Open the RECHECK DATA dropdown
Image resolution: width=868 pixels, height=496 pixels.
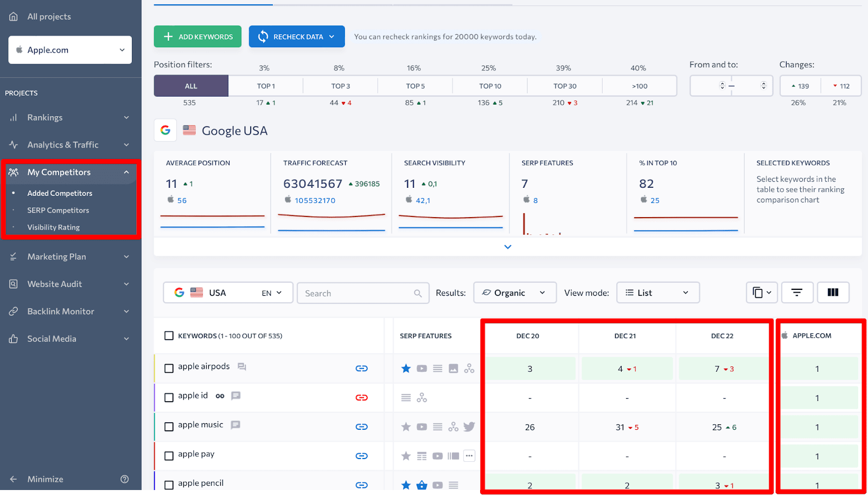297,36
